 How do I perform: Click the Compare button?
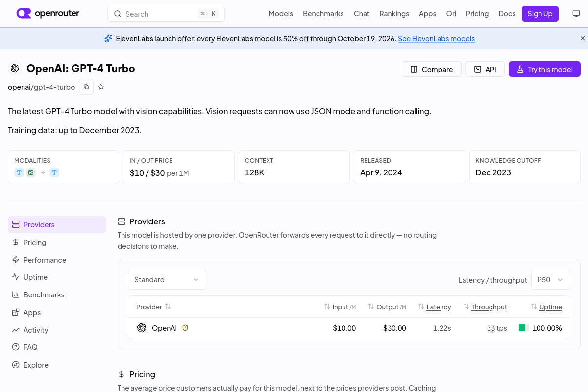[432, 69]
